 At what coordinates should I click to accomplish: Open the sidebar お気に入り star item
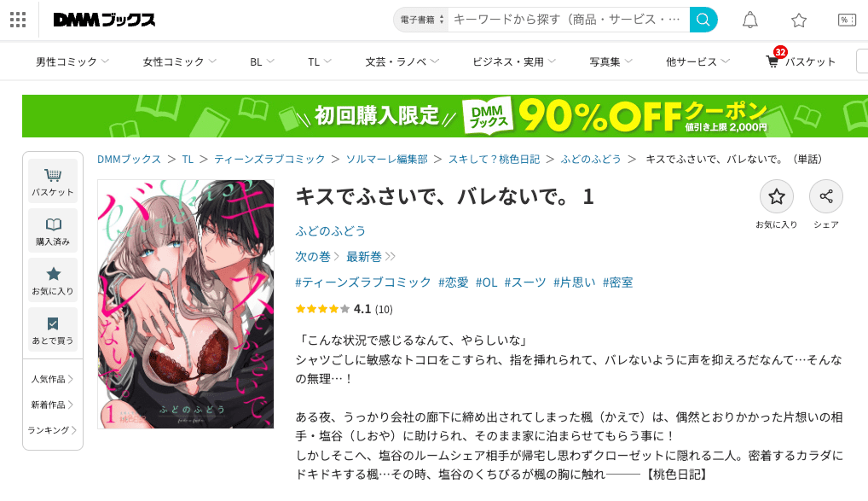tap(53, 281)
